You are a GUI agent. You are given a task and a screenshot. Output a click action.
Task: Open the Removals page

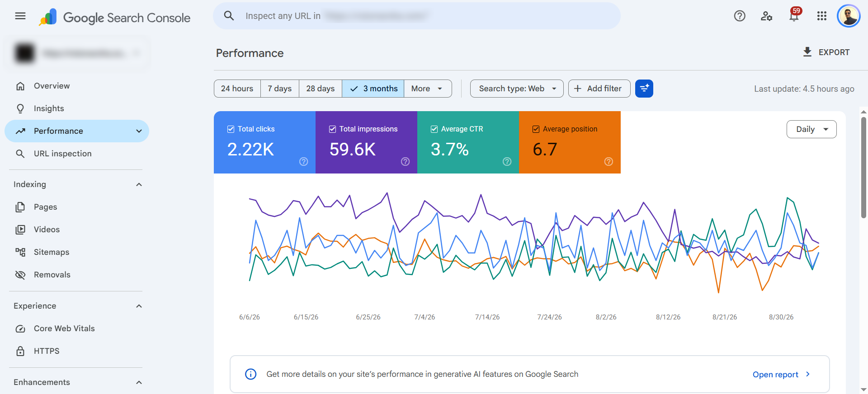point(77,275)
